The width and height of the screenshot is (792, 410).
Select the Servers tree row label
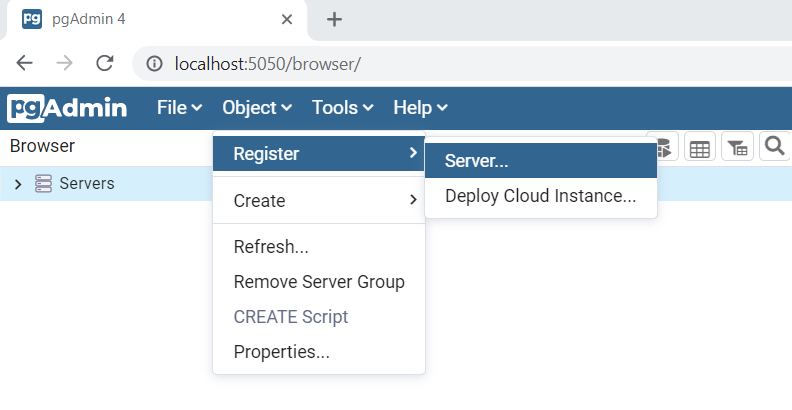[x=87, y=183]
